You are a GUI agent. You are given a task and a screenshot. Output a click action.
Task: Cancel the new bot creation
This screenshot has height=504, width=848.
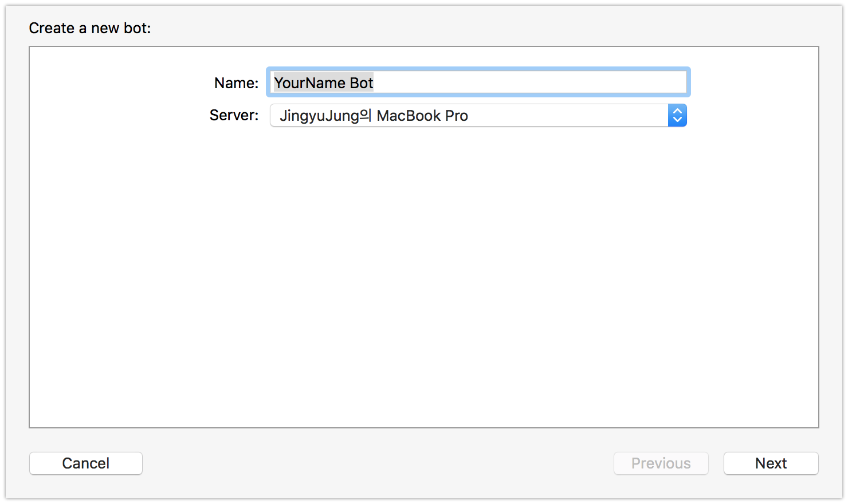(x=86, y=463)
